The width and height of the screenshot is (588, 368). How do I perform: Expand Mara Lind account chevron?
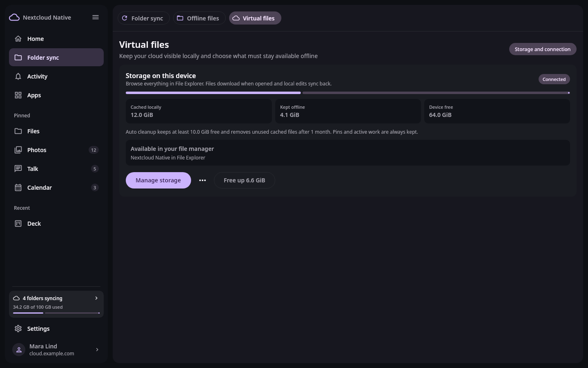[x=97, y=350]
